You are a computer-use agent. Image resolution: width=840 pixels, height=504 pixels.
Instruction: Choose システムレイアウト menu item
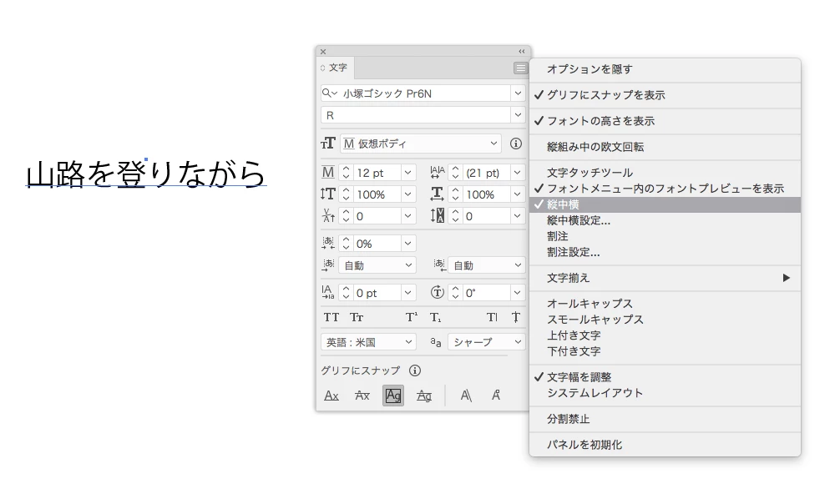(665, 393)
